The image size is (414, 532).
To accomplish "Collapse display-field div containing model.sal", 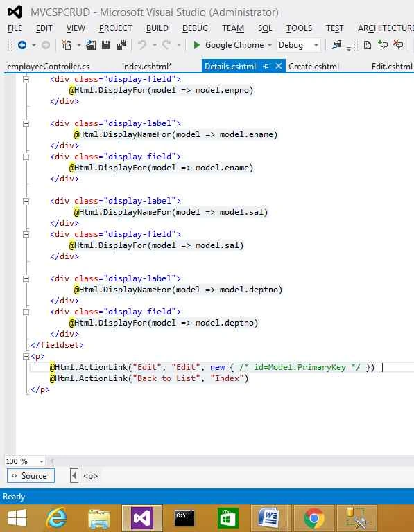I will (x=26, y=234).
